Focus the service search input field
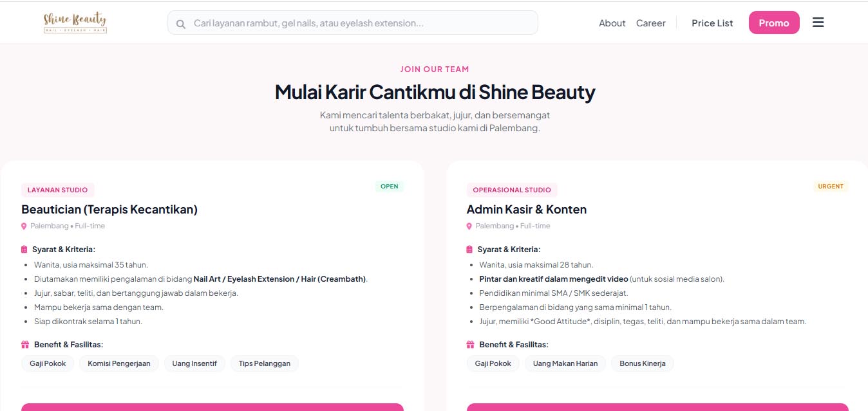 (353, 23)
